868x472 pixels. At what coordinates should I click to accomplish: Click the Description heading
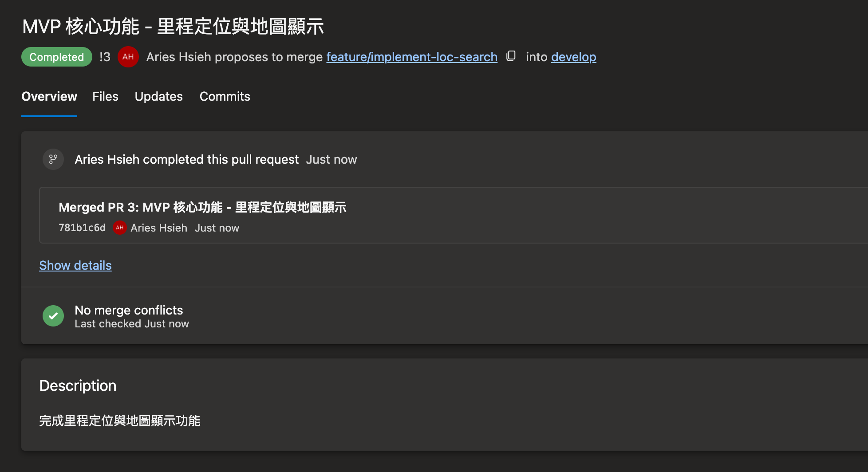point(78,385)
